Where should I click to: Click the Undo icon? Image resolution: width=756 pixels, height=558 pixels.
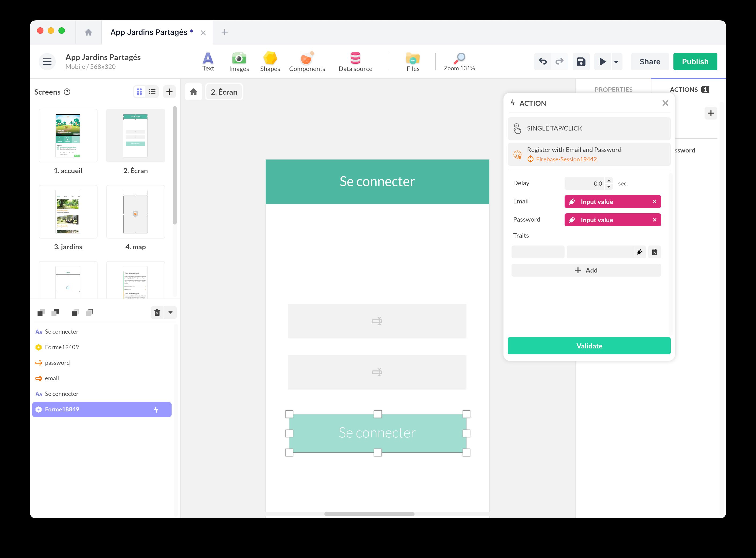pos(543,61)
